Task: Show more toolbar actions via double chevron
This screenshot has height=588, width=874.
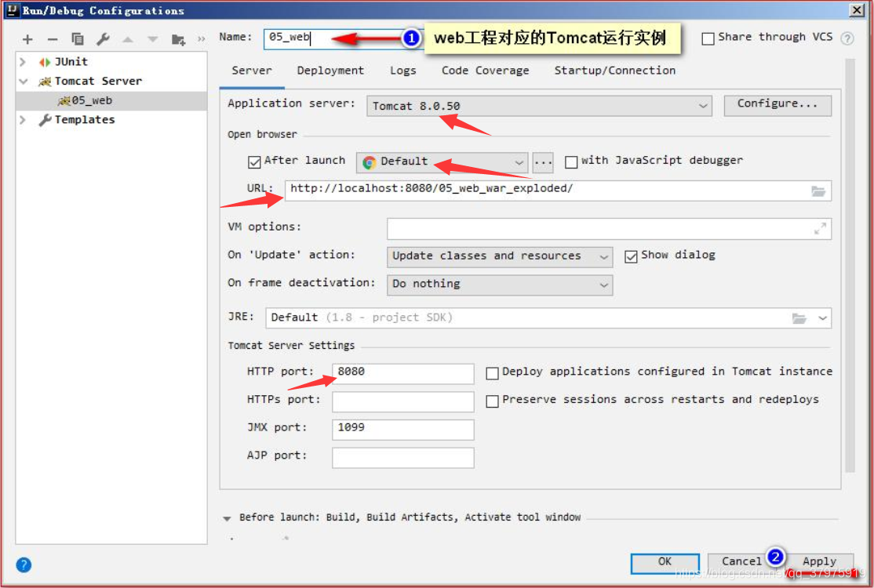Action: [x=201, y=39]
